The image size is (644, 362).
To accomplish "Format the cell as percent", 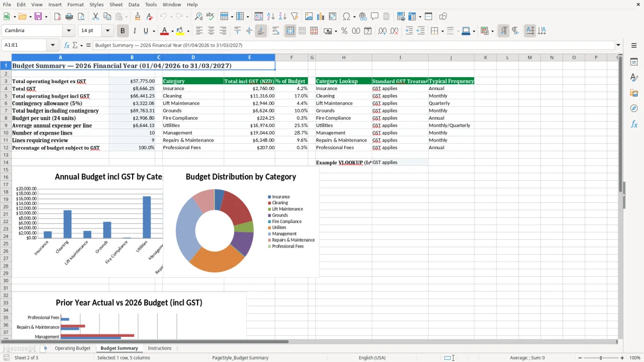I will coord(345,31).
